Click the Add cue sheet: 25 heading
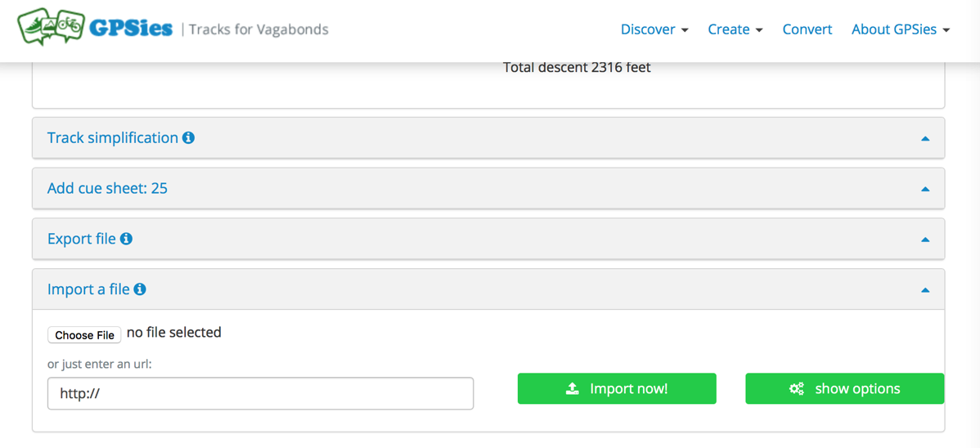This screenshot has width=980, height=448. click(x=107, y=188)
